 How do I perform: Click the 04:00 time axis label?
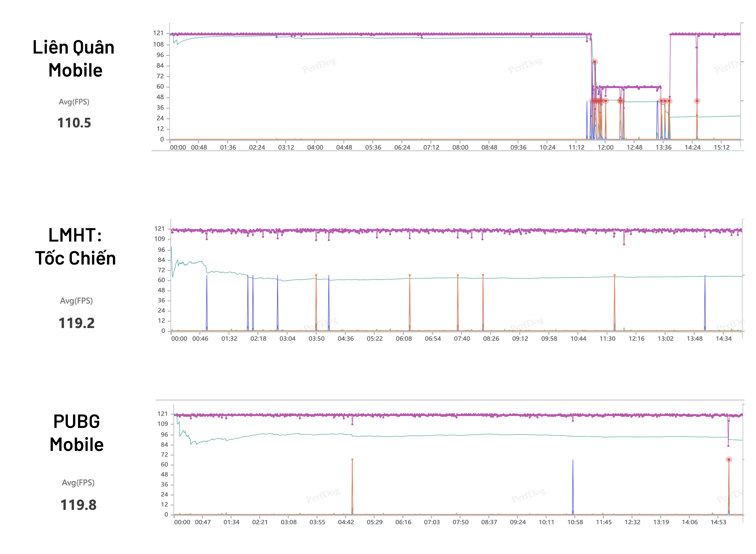coord(315,148)
